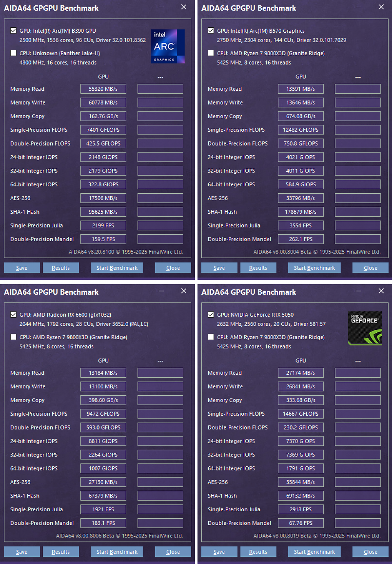392x564 pixels.
Task: Click Close button in Arc B570 window
Action: (370, 268)
